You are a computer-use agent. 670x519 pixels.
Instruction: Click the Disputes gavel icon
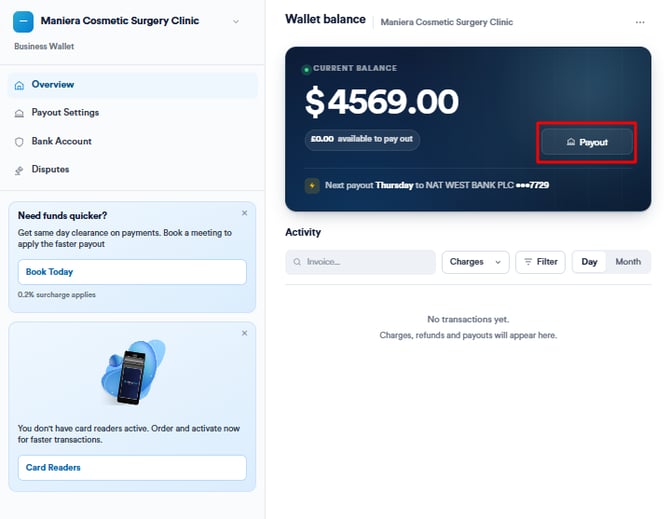pos(19,170)
